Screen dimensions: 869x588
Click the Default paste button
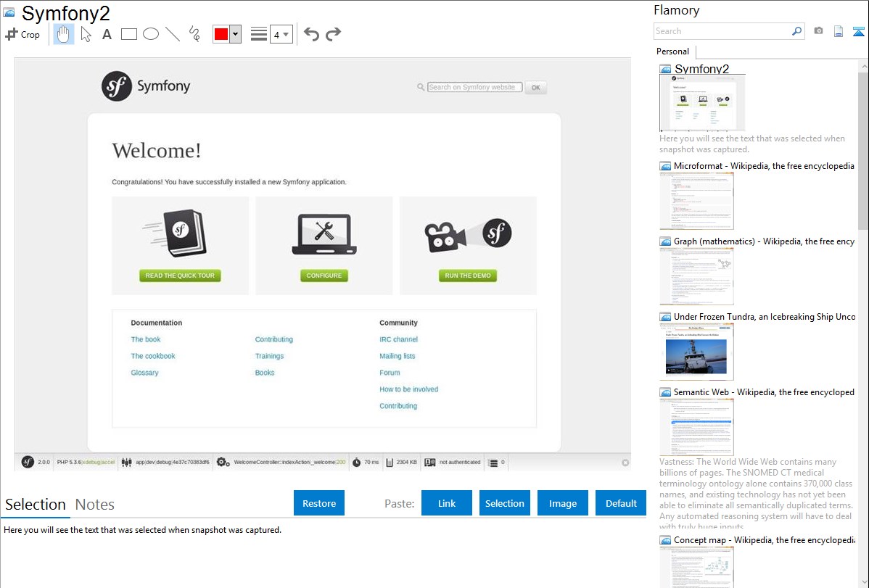point(621,503)
